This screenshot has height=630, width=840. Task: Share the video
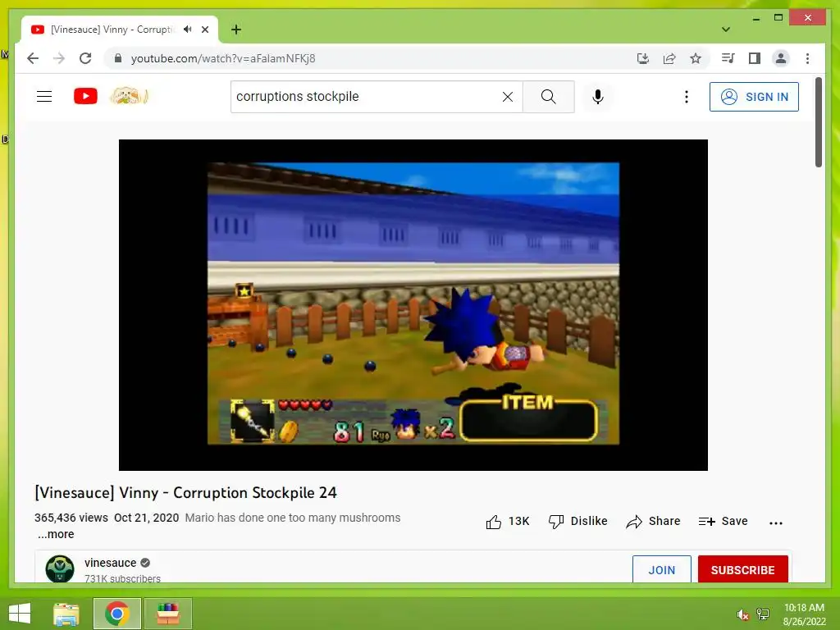pyautogui.click(x=653, y=521)
